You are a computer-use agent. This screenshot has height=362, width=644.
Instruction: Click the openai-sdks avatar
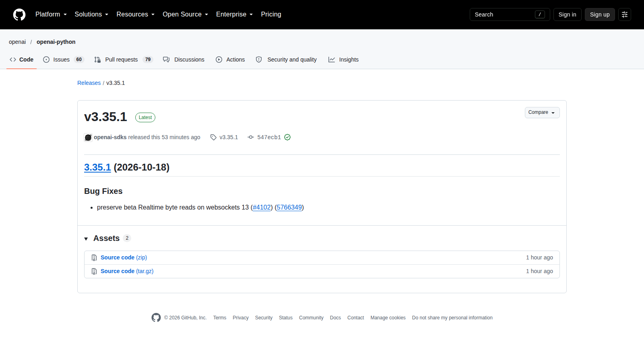[x=88, y=138]
